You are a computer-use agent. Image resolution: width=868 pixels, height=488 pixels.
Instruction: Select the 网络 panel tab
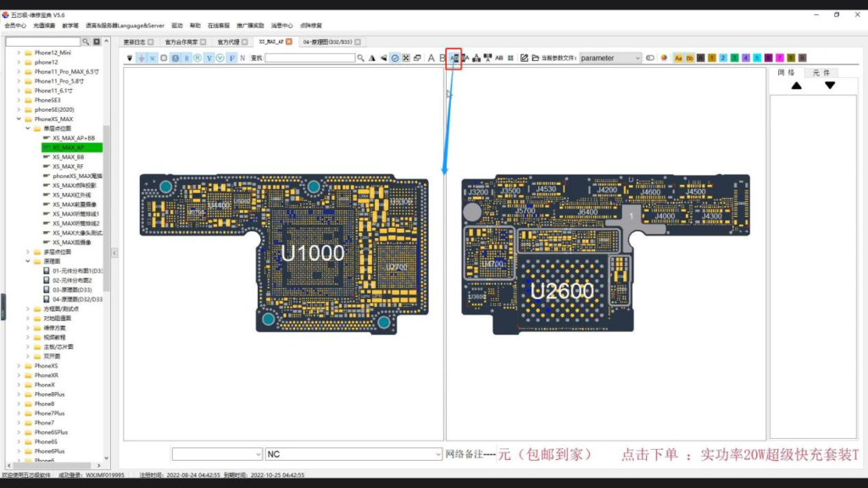click(x=786, y=73)
